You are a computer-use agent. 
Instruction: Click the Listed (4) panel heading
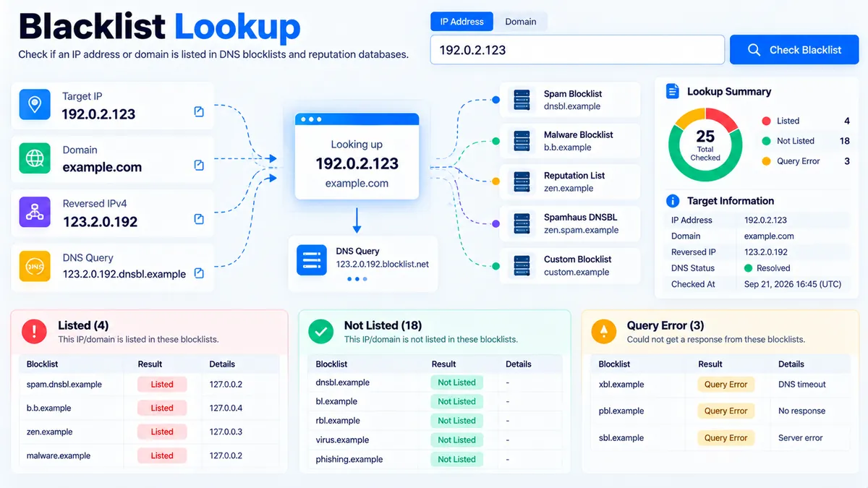pos(83,325)
